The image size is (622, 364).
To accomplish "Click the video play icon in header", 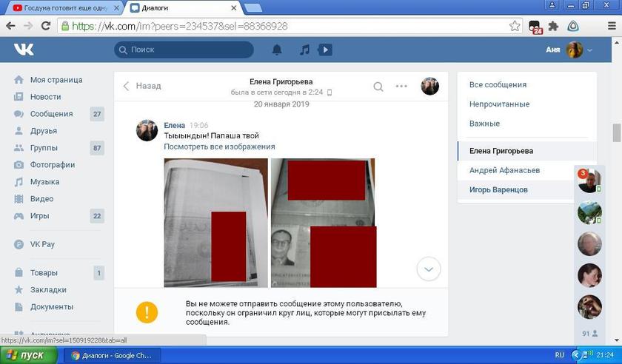I will click(325, 50).
